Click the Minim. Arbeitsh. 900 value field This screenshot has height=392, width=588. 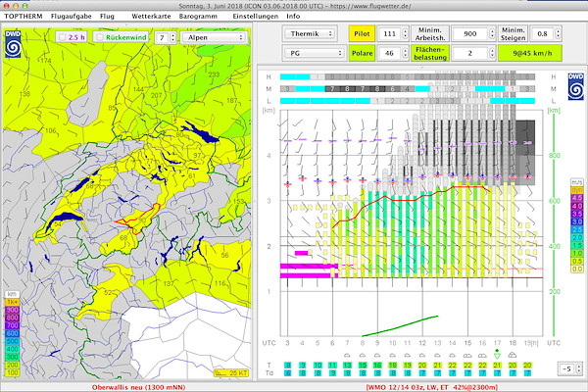coord(469,33)
